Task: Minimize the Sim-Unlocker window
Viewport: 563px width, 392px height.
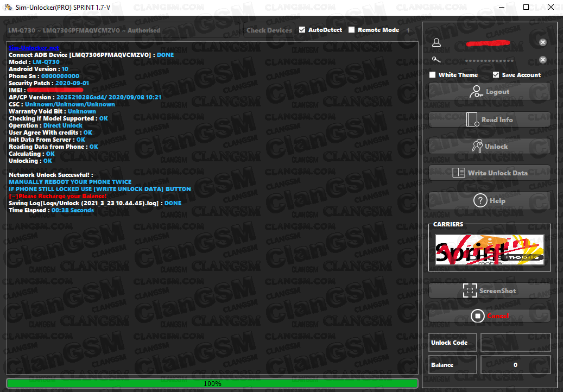Action: [502, 8]
